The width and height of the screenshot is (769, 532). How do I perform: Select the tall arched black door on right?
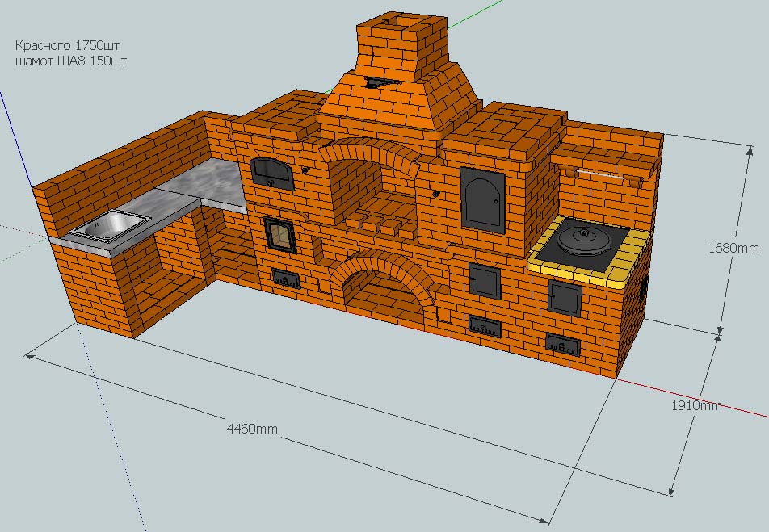click(482, 199)
